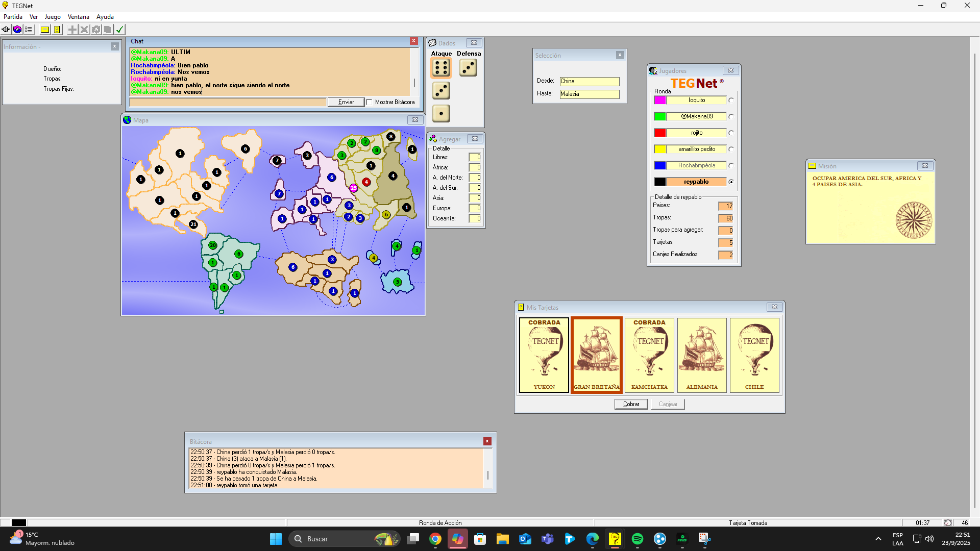The image size is (980, 551).
Task: Open the Juego menu
Action: [53, 17]
